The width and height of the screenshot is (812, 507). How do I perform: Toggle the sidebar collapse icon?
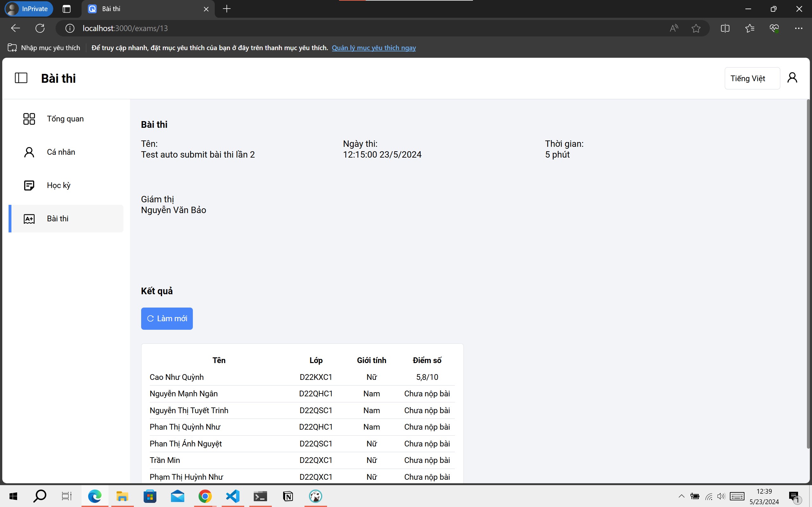[x=21, y=78]
